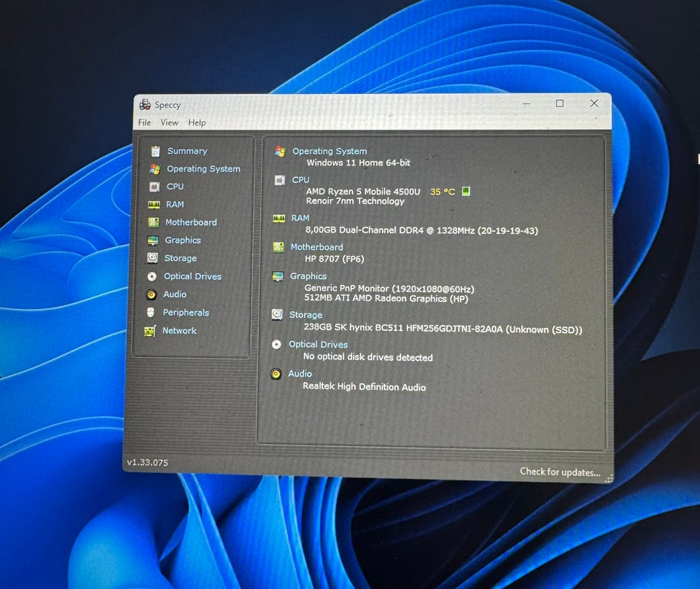The width and height of the screenshot is (700, 589).
Task: Click the 512MB ATI AMD Radeon Graphics line
Action: coord(386,299)
